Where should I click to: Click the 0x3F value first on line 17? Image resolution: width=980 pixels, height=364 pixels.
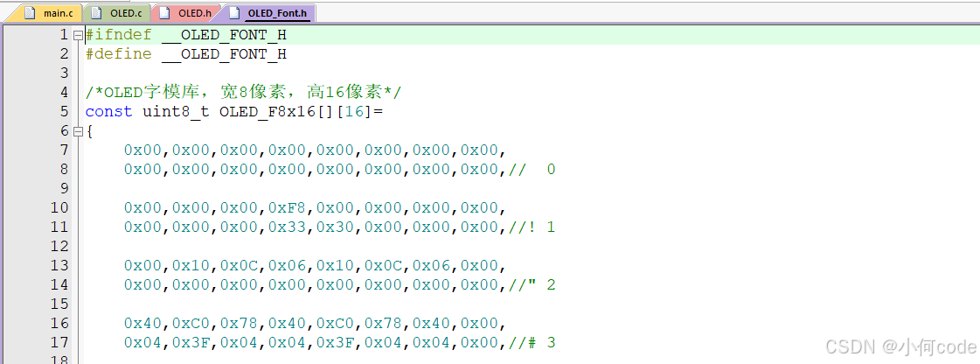[191, 342]
